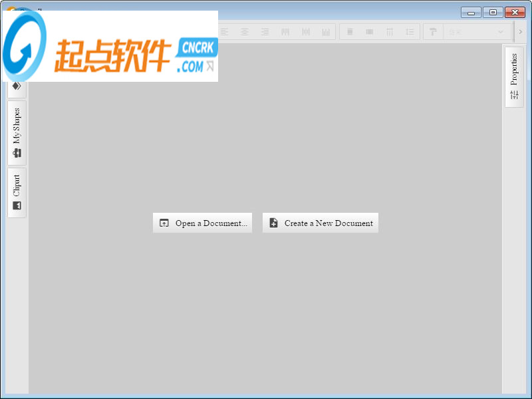Click the distribute vertical spacing icon
532x399 pixels.
(410, 32)
